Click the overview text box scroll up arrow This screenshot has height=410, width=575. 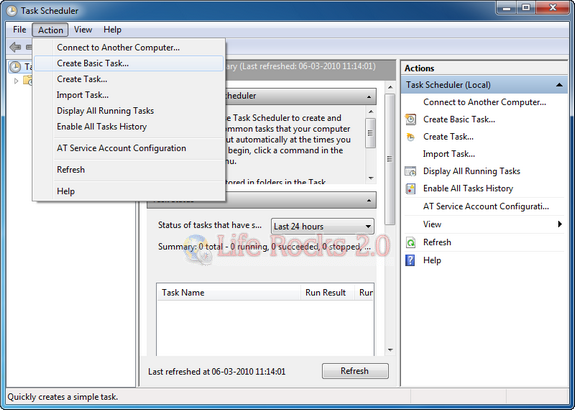click(370, 111)
